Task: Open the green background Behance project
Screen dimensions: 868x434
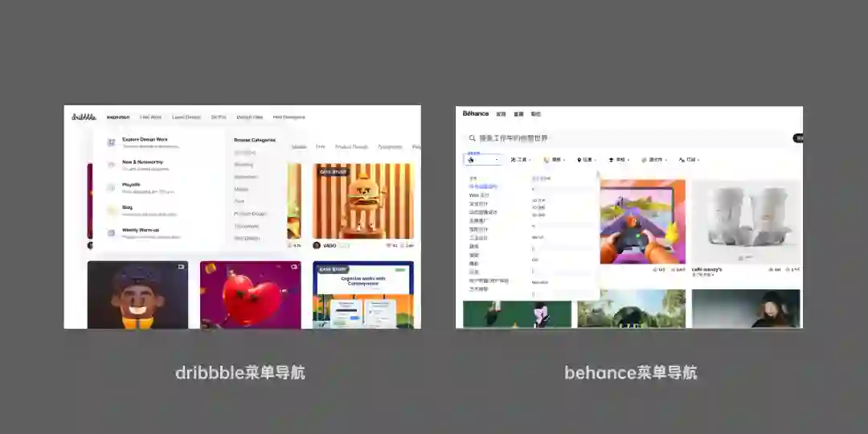Action: pyautogui.click(x=517, y=314)
